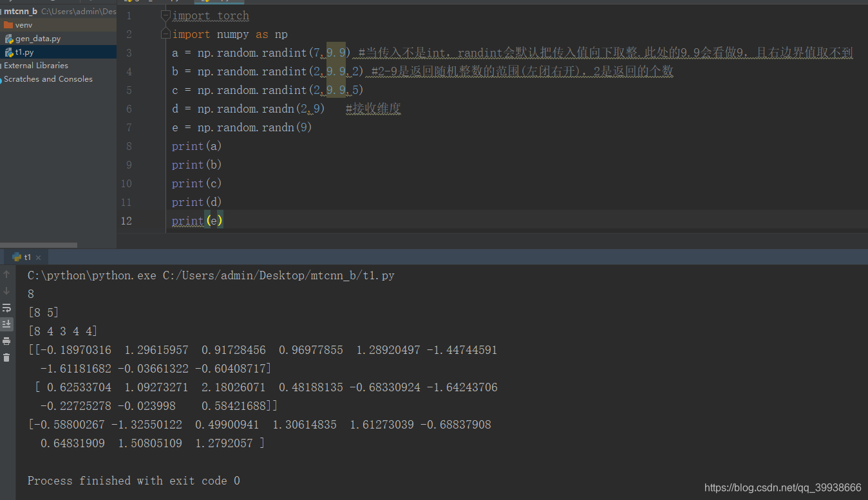This screenshot has height=500, width=868.
Task: Clear the console with the trash icon
Action: click(6, 357)
